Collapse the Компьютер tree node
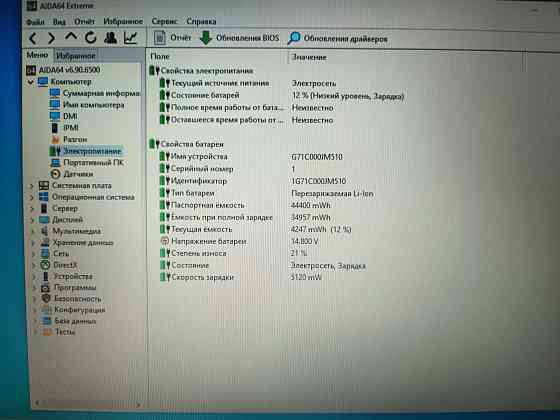This screenshot has height=420, width=560. tap(31, 82)
